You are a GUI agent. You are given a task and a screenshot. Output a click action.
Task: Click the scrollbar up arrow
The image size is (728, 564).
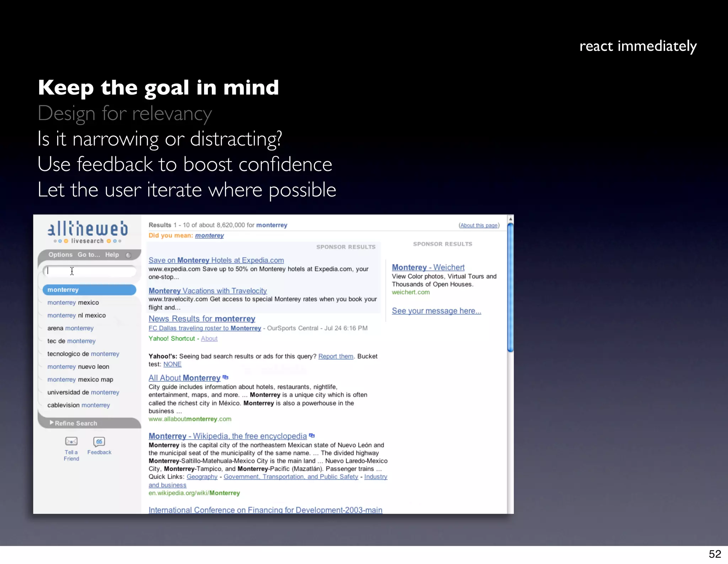click(x=510, y=219)
